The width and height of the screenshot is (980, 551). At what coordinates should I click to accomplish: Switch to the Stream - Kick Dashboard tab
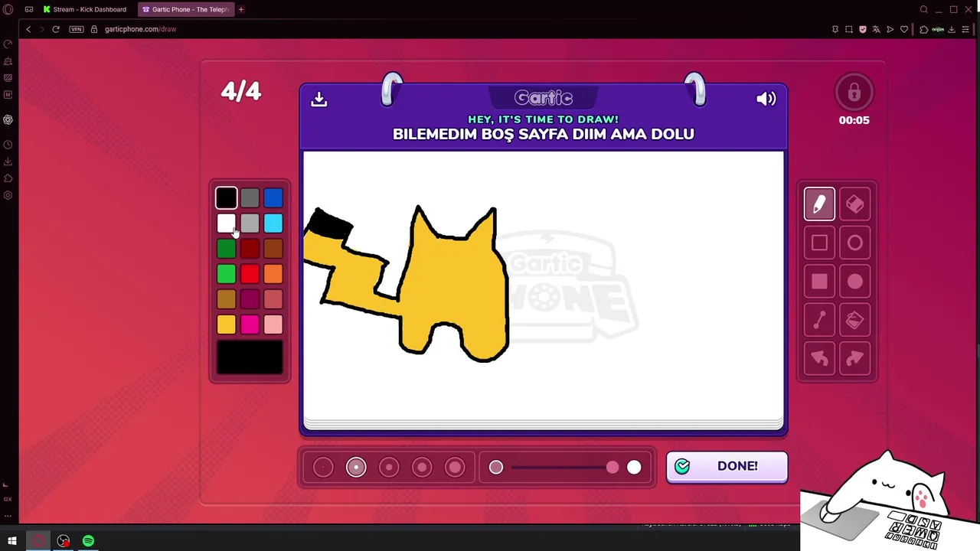86,9
